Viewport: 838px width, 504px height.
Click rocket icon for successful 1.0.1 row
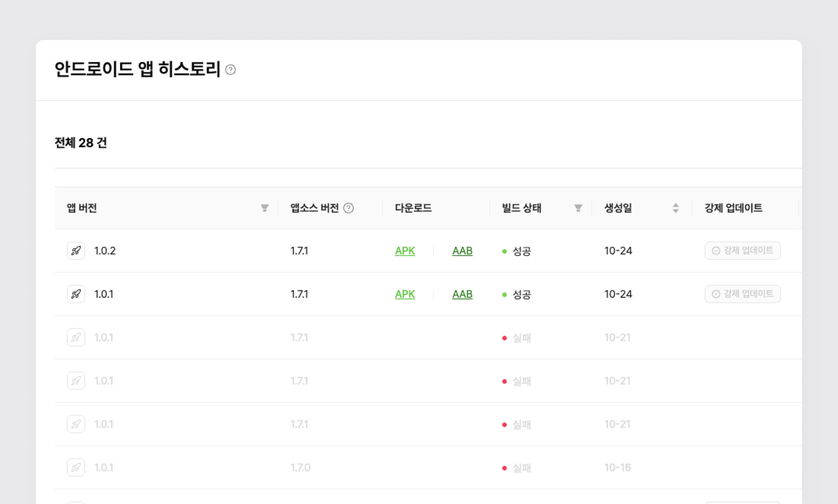[76, 294]
